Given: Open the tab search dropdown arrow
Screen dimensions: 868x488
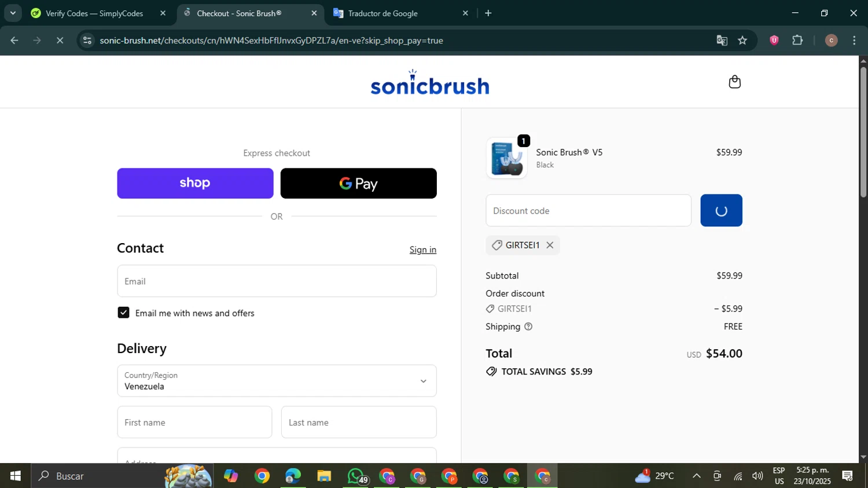Looking at the screenshot, I should pyautogui.click(x=13, y=13).
